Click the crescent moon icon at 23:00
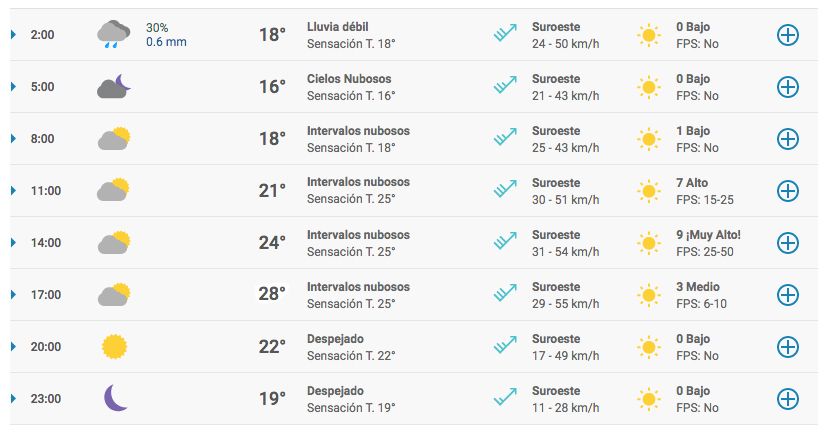 click(116, 398)
